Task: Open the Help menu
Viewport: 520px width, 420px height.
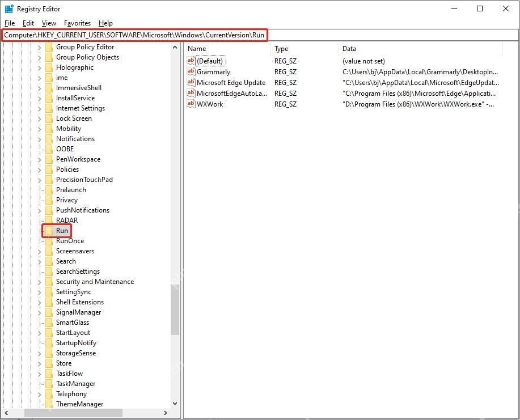Action: 105,23
